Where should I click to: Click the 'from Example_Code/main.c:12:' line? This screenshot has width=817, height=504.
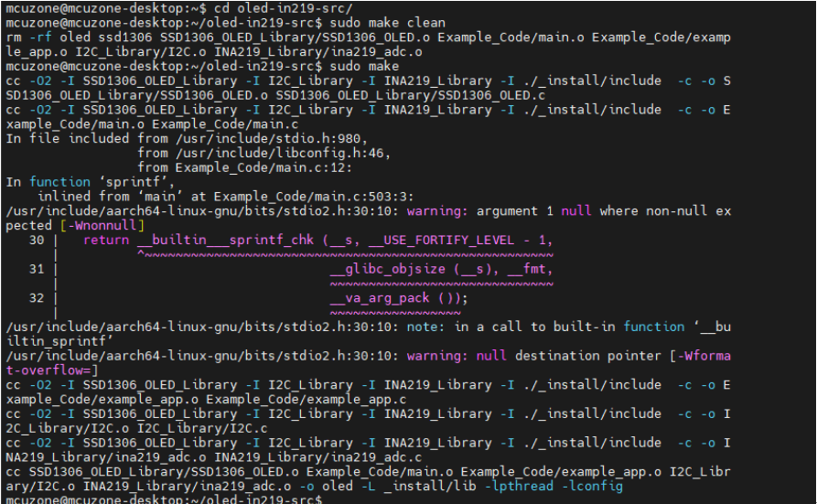coord(245,167)
